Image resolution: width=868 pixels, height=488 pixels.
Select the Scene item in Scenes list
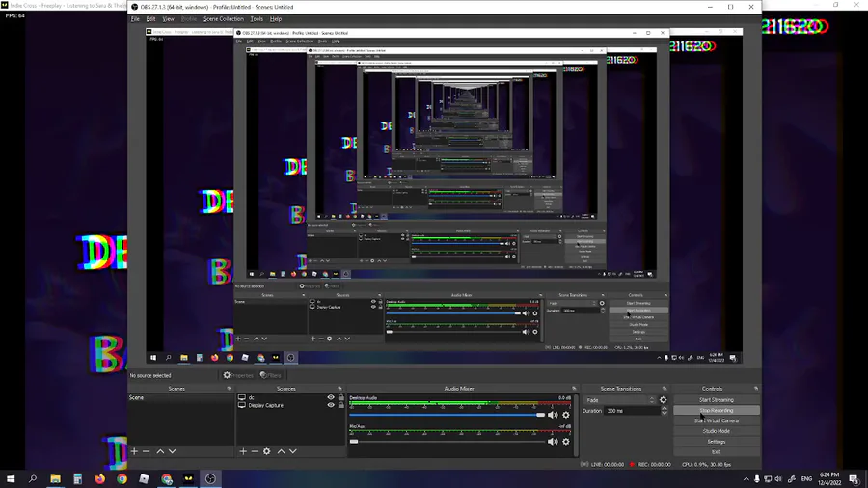click(181, 397)
